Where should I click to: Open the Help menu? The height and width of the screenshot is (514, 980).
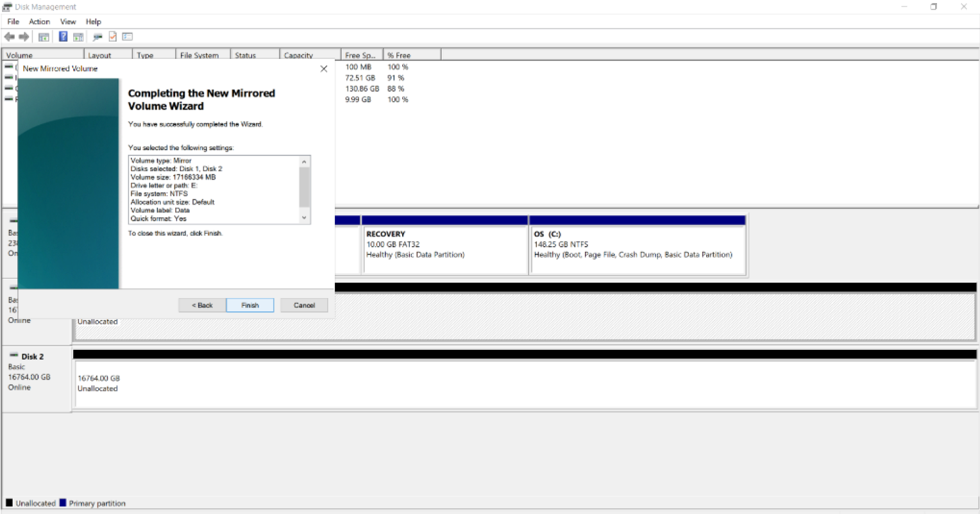94,21
